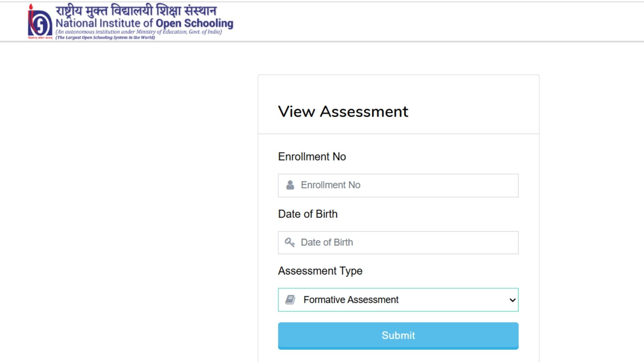Viewport: 644px width, 362px height.
Task: Click the book icon in Assessment Type selector
Action: [290, 299]
